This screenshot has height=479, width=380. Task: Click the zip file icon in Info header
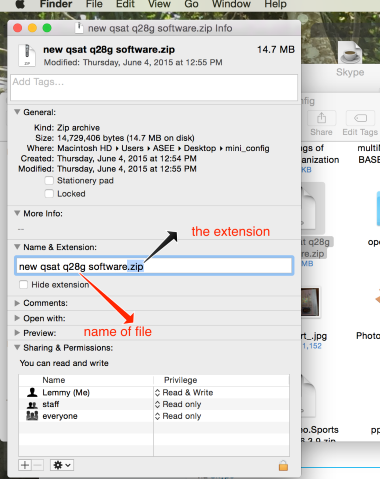tap(27, 55)
